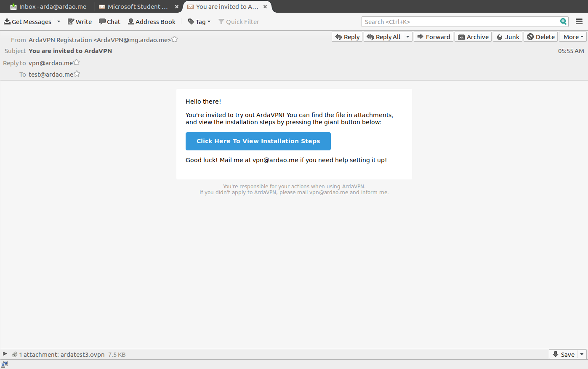The image size is (588, 369).
Task: Click the attachment paperclip icon
Action: [x=14, y=355]
